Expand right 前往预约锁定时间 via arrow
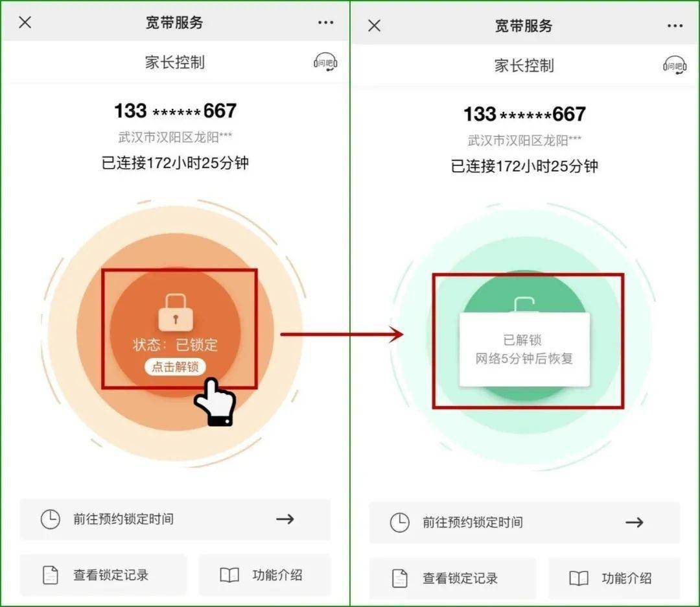 click(635, 523)
